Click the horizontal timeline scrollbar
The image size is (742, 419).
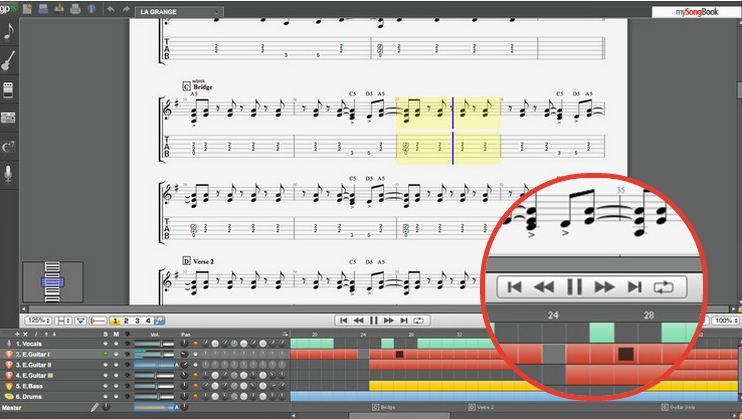click(399, 416)
